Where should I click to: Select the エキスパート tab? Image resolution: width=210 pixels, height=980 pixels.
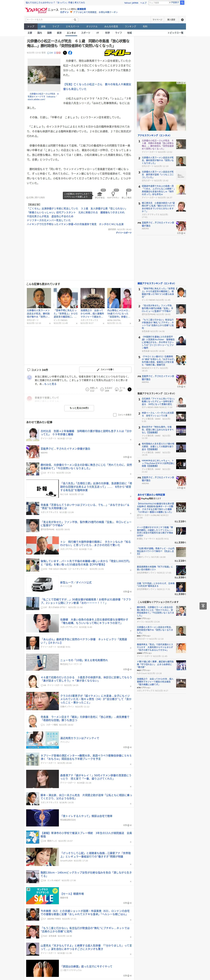click(72, 27)
